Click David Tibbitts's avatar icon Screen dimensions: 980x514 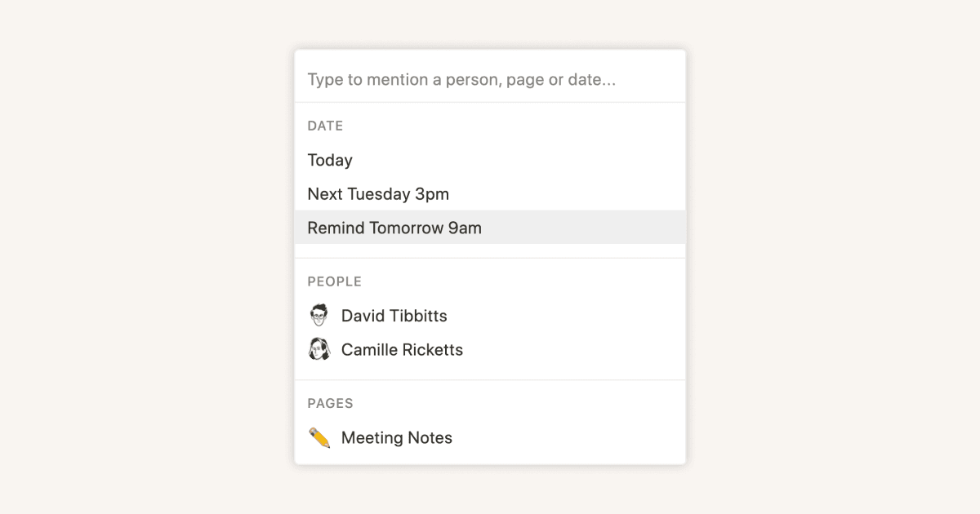click(x=318, y=316)
